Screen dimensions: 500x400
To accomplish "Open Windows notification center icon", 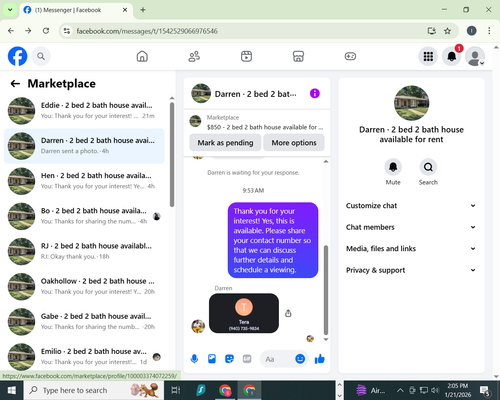I will click(x=485, y=390).
